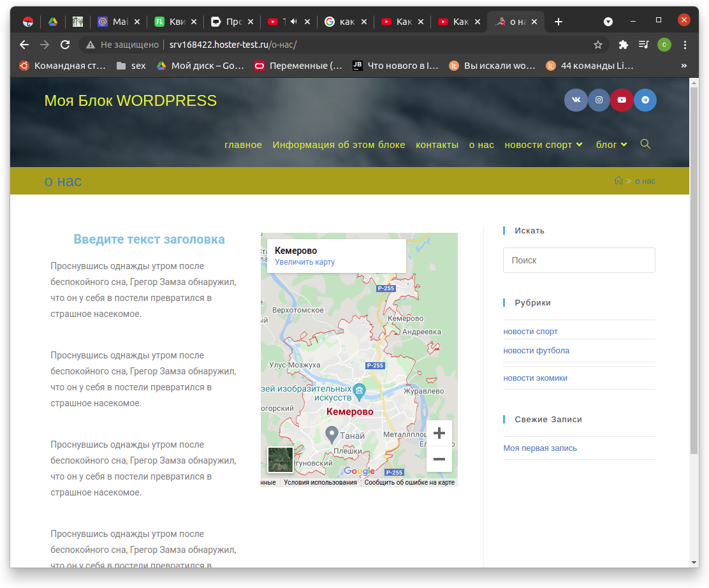
Task: Open the 44 команды Li… bookmark
Action: 590,66
